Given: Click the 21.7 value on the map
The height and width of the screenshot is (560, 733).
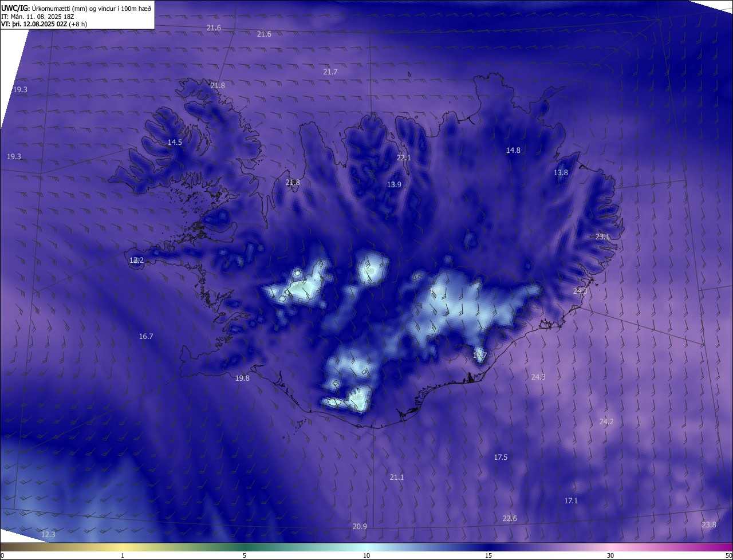Looking at the screenshot, I should coord(330,72).
